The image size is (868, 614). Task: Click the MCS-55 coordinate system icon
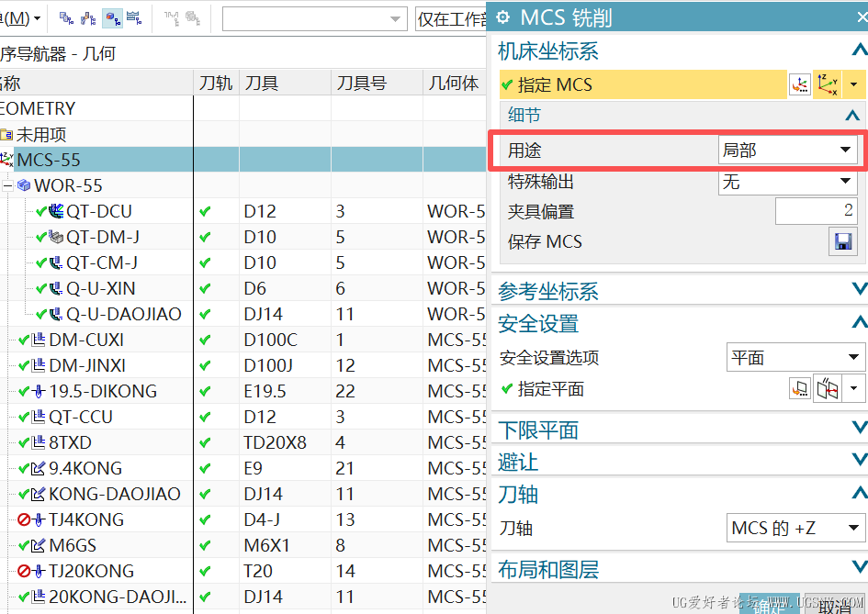pyautogui.click(x=6, y=160)
